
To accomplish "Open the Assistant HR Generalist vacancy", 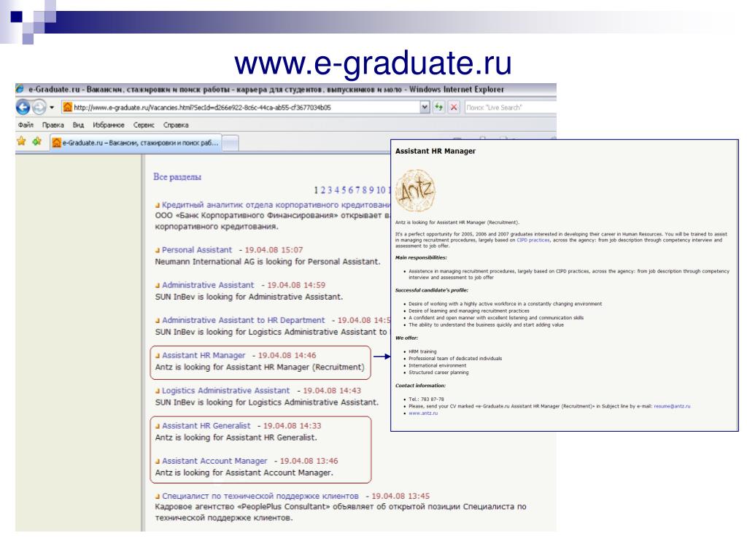I will pos(206,426).
